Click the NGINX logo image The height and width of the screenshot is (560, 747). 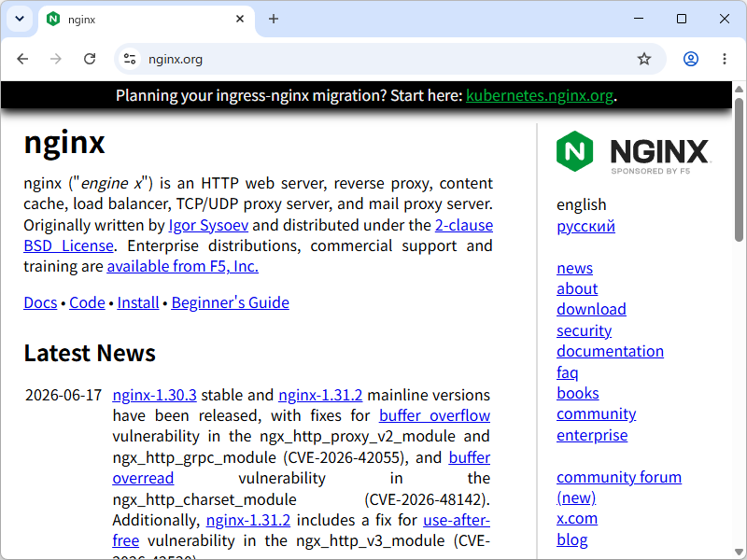(x=633, y=151)
